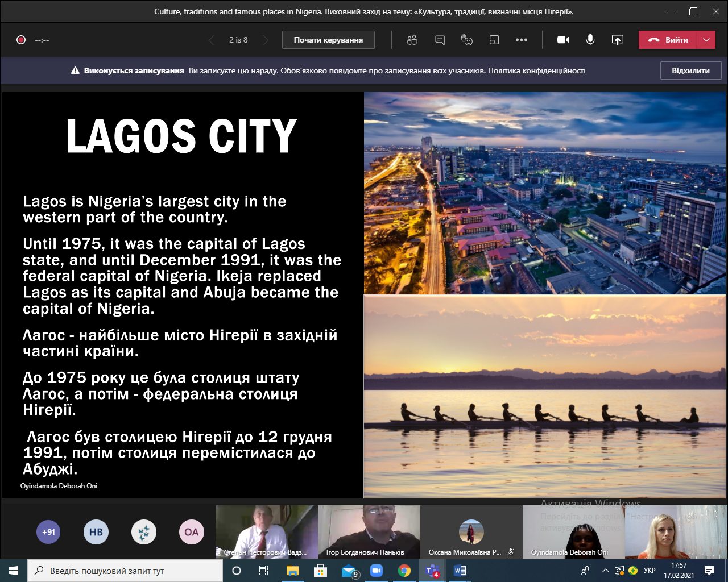Mute or unmute the microphone
The image size is (728, 582).
590,40
